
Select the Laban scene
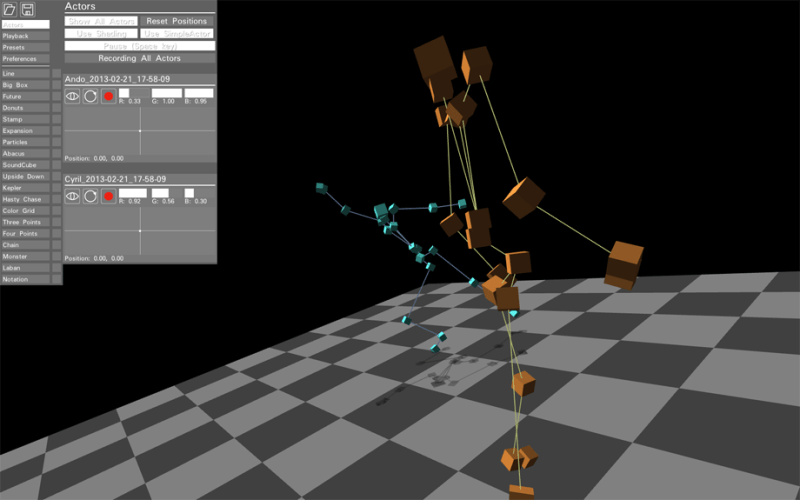(26, 267)
